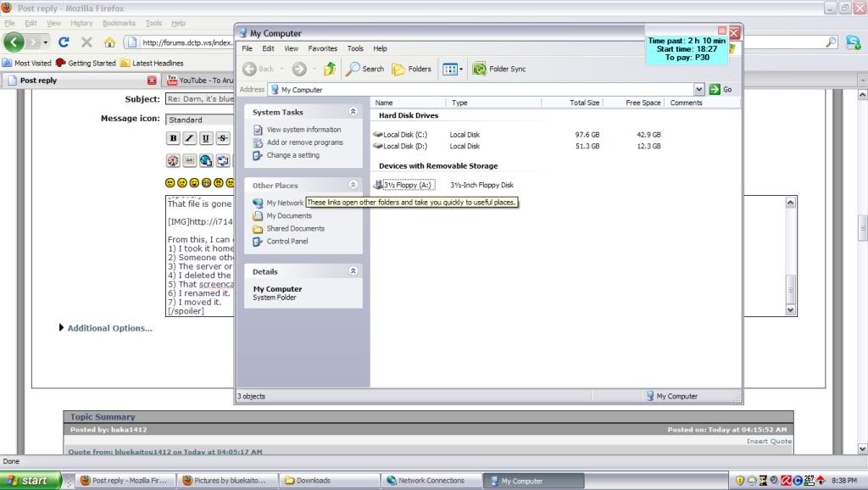Screen dimensions: 868x490
Task: Toggle the Folders pane
Action: (411, 69)
